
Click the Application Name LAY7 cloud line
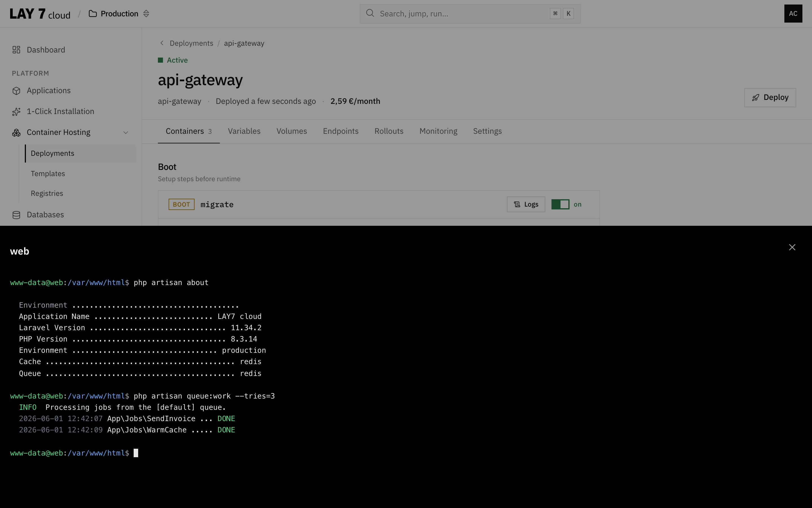tap(140, 316)
